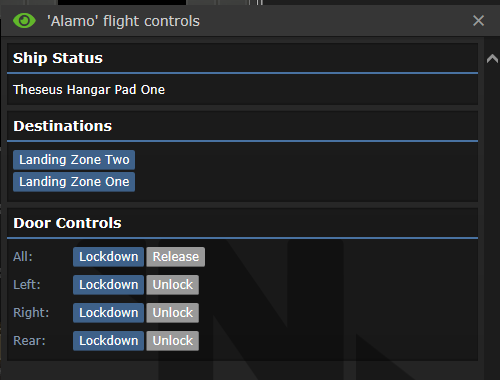Lockdown all doors

108,257
